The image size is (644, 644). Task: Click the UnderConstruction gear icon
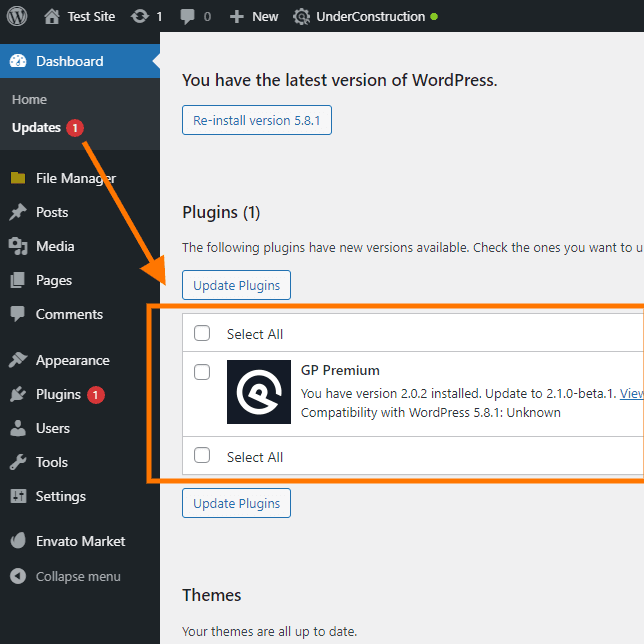click(x=301, y=16)
